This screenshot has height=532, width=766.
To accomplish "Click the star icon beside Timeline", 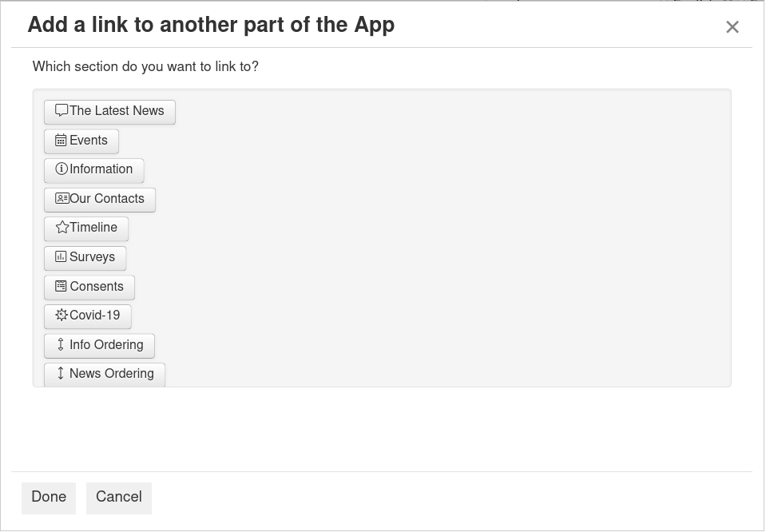I will [62, 228].
